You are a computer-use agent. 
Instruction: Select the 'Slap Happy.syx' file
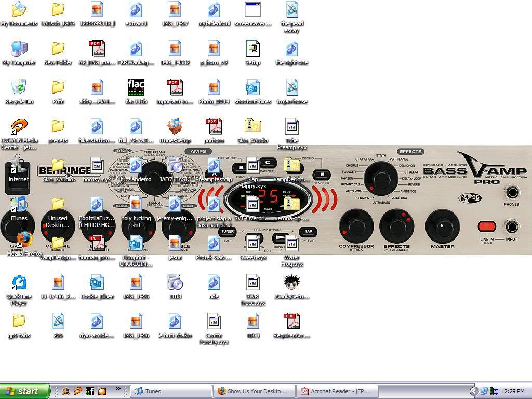tap(253, 166)
